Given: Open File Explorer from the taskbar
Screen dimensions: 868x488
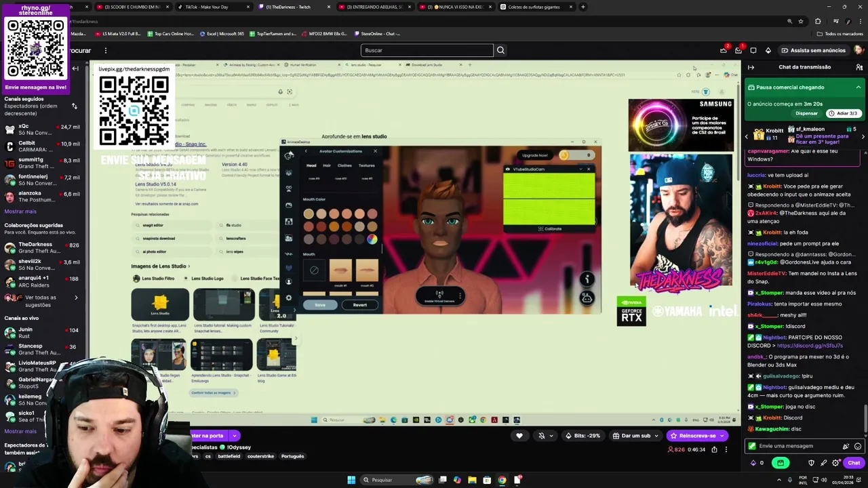Looking at the screenshot, I should [x=472, y=480].
